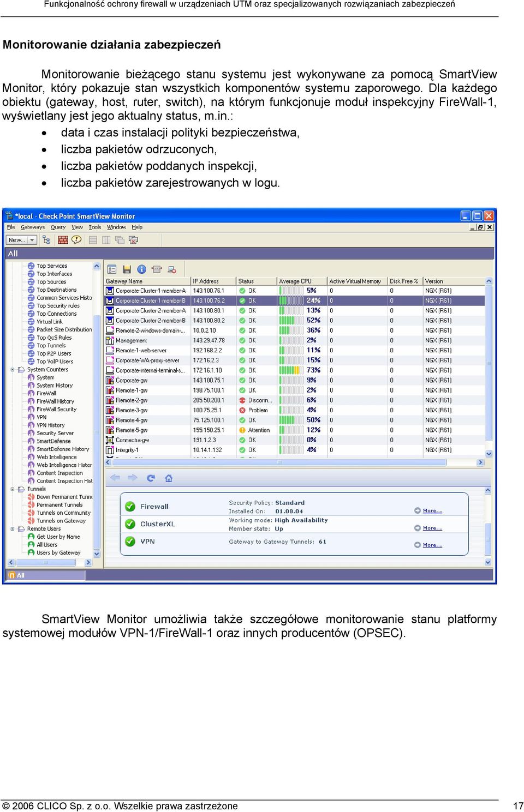Click CPU bar of Corporate-Cluster-2-member-B row

coord(291,321)
